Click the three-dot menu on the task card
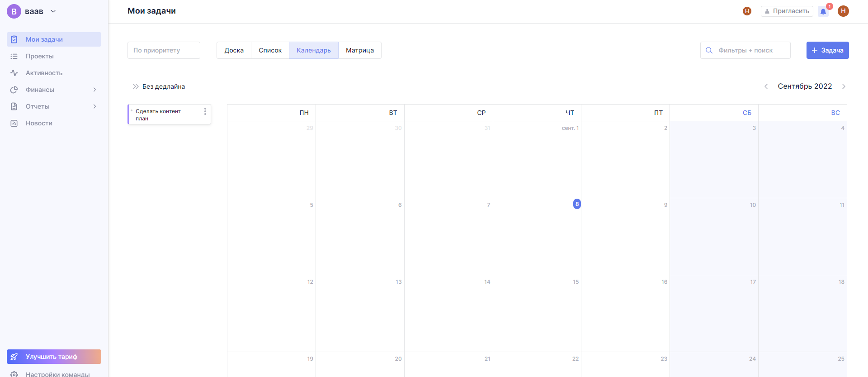 tap(205, 111)
